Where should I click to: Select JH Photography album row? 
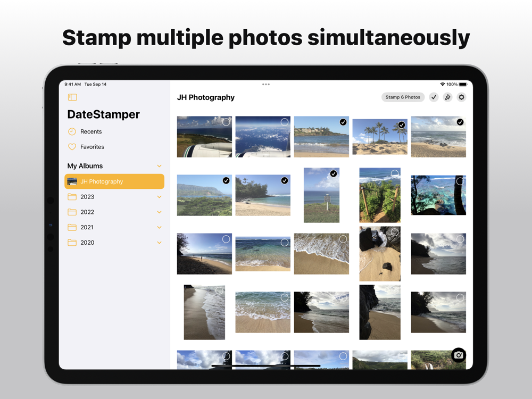pos(114,181)
